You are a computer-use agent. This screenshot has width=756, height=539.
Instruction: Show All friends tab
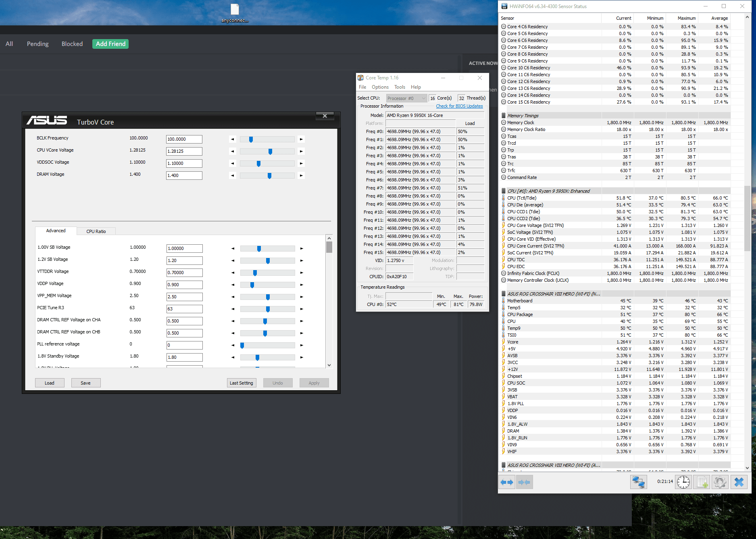coord(9,44)
